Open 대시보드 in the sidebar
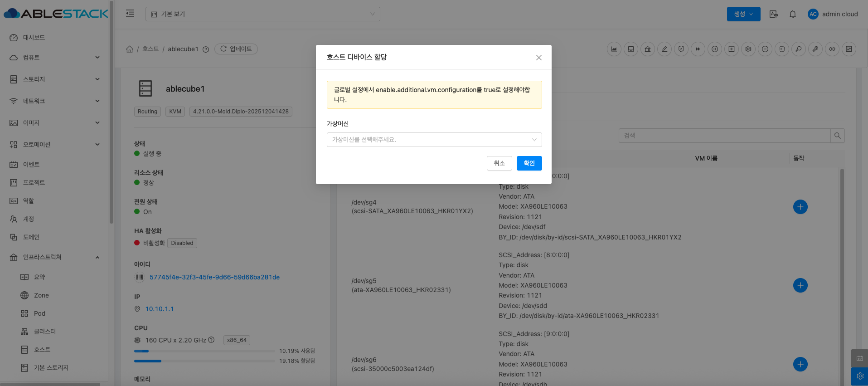This screenshot has width=868, height=386. click(34, 38)
